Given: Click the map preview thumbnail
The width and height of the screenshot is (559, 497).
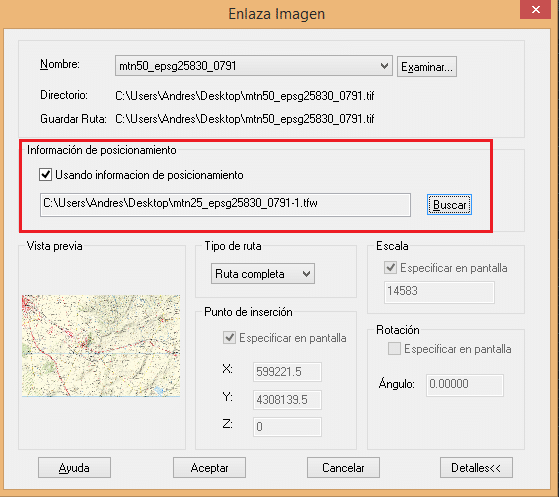Looking at the screenshot, I should click(x=101, y=345).
